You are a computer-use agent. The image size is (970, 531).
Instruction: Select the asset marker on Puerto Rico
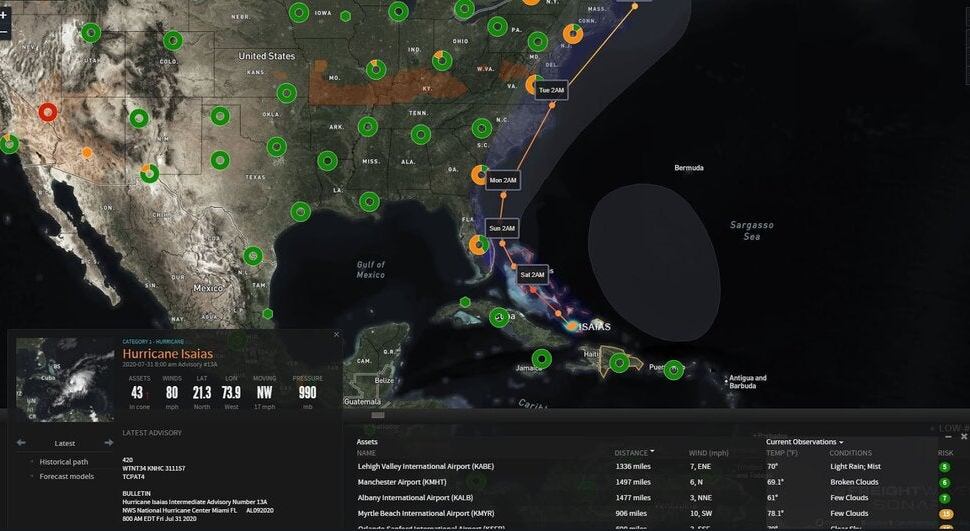coord(674,369)
